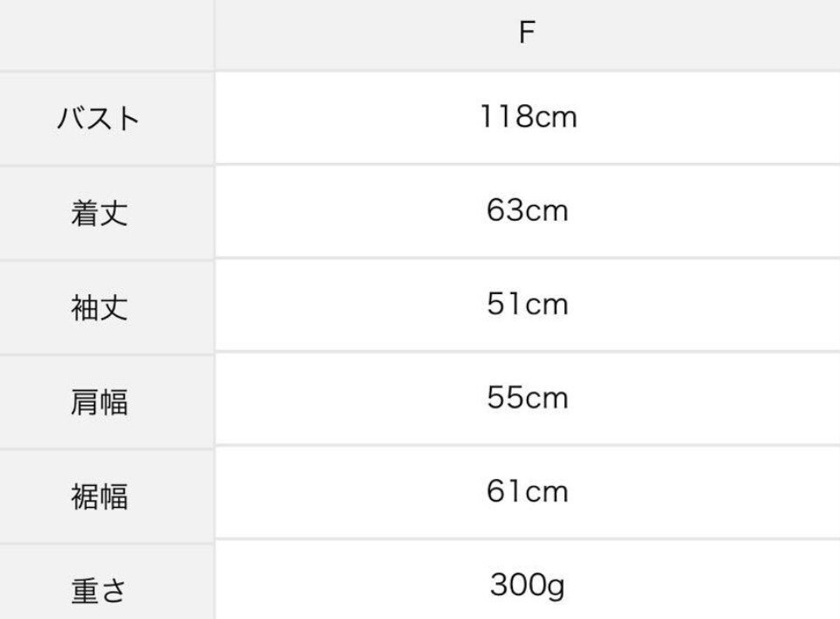The height and width of the screenshot is (619, 840).
Task: Select the 51cm sleeve value
Action: (x=528, y=305)
